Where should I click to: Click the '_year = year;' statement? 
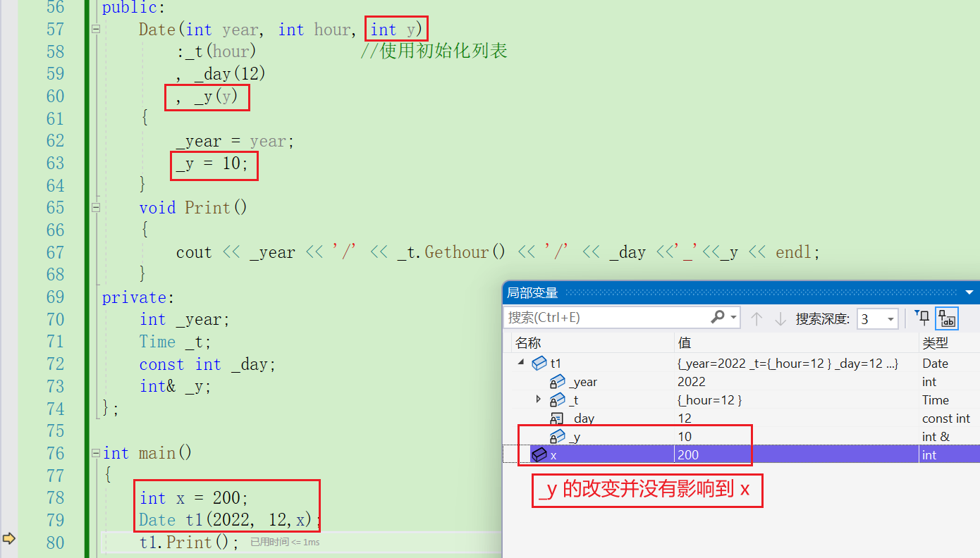click(235, 141)
